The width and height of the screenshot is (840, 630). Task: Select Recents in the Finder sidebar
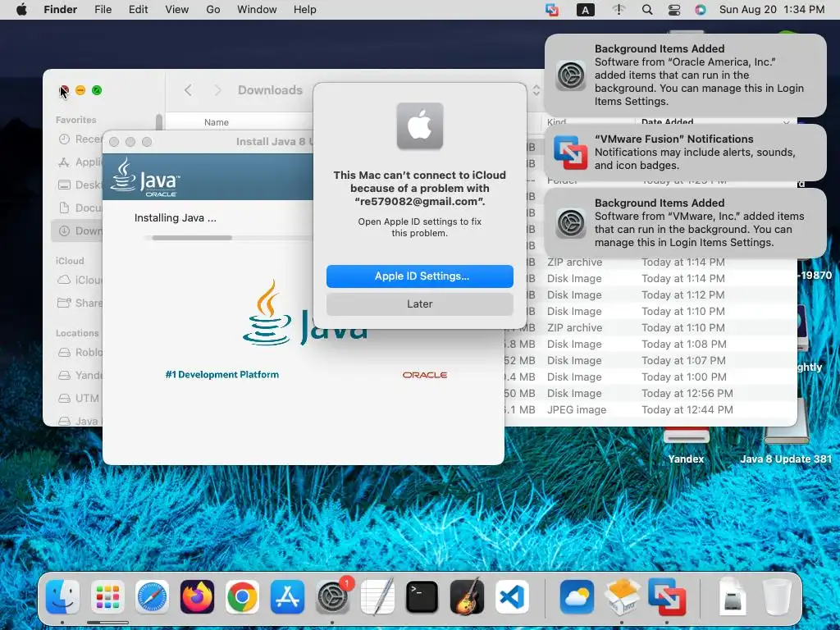(x=80, y=139)
